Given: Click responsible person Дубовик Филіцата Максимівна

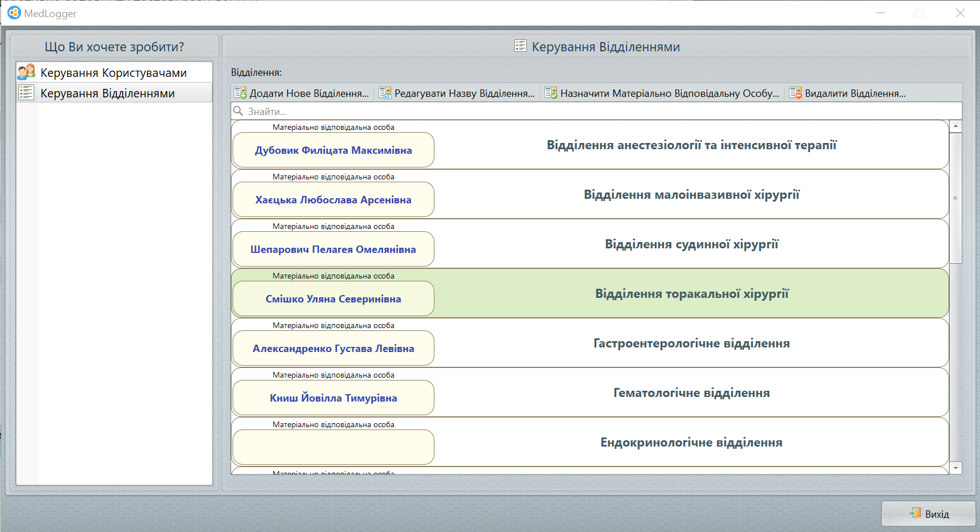Looking at the screenshot, I should click(x=333, y=150).
